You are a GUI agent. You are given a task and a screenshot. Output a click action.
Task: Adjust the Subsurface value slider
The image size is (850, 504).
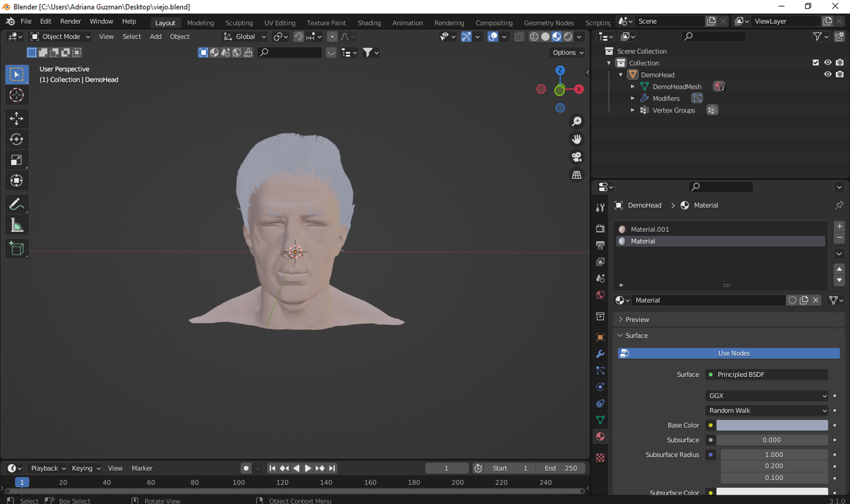(772, 440)
